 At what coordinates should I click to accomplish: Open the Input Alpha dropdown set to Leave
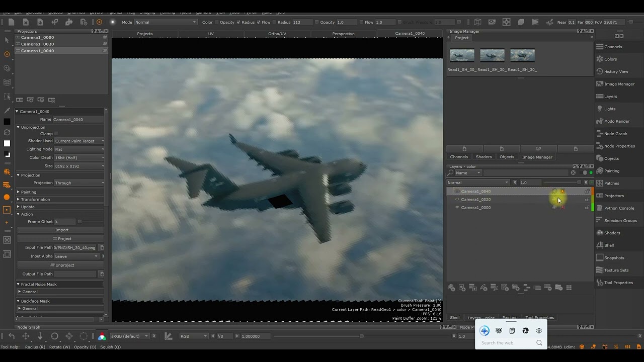(x=76, y=256)
